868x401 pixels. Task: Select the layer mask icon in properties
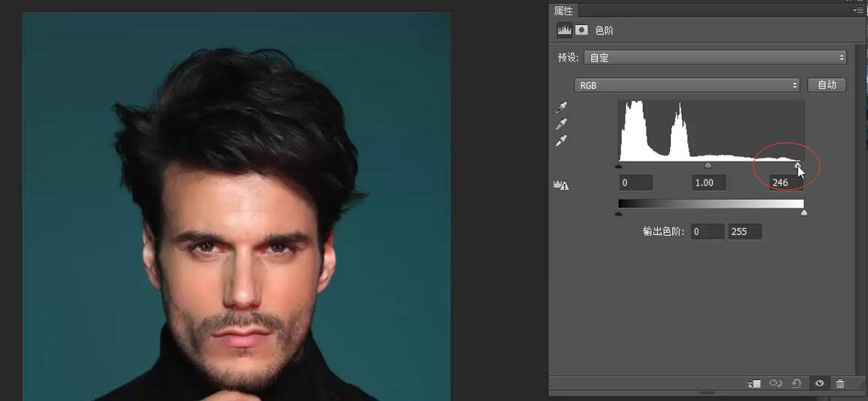581,31
